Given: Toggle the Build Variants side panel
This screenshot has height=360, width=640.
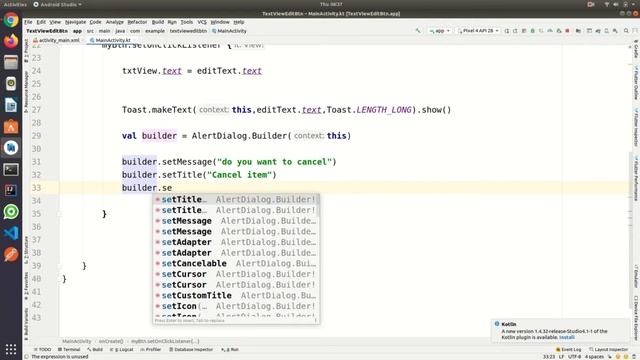Looking at the screenshot, I should pyautogui.click(x=27, y=323).
